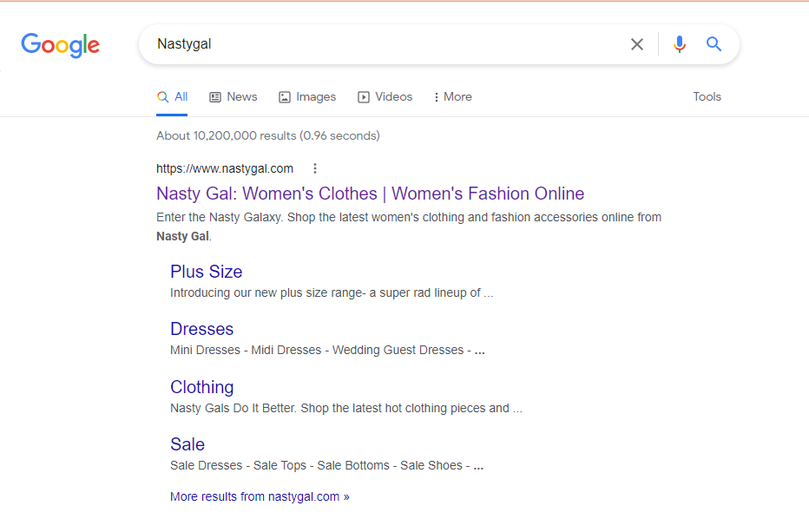Screen dimensions: 809x532
Task: Switch to the News tab
Action: click(233, 97)
